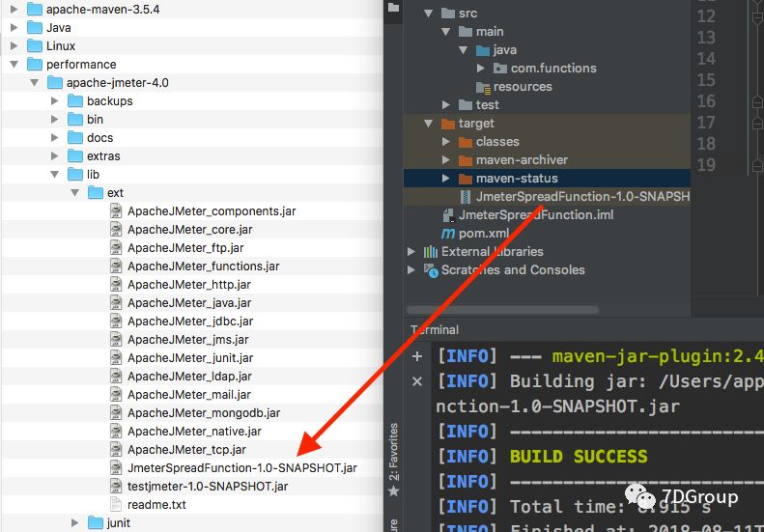The image size is (764, 532).
Task: Collapse the performance folder
Action: pos(14,65)
